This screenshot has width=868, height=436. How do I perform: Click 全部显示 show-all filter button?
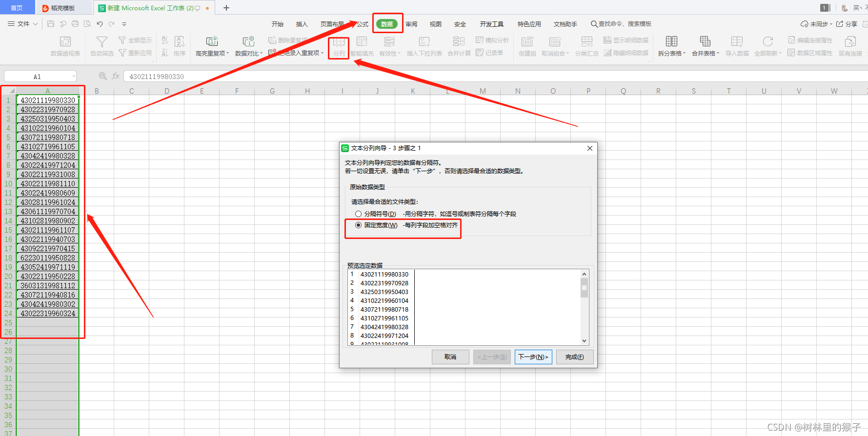click(x=135, y=40)
